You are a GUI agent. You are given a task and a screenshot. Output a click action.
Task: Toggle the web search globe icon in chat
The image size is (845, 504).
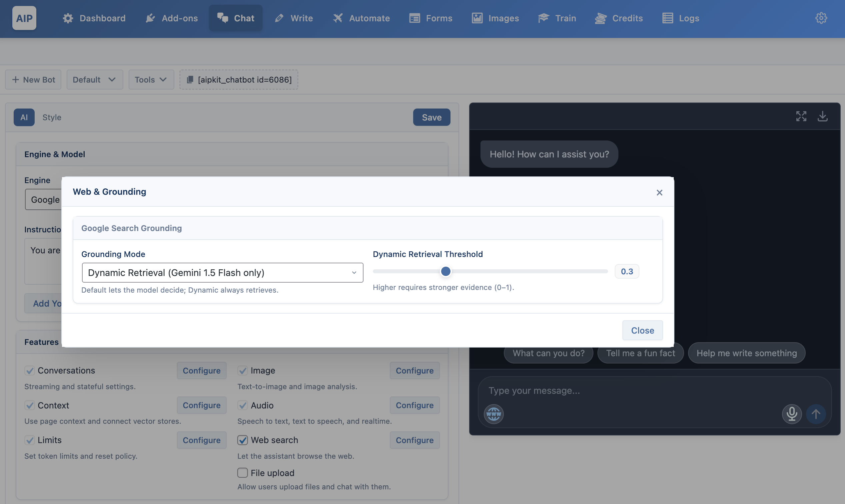[x=493, y=414]
